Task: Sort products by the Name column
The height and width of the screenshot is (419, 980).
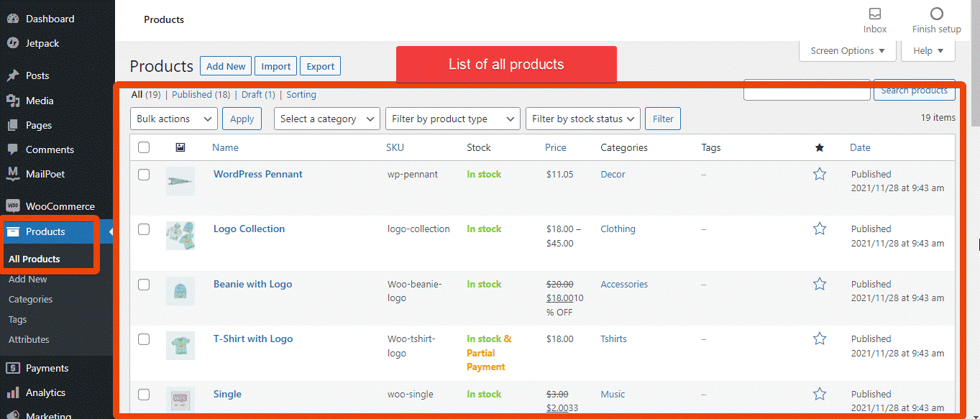Action: pyautogui.click(x=226, y=147)
